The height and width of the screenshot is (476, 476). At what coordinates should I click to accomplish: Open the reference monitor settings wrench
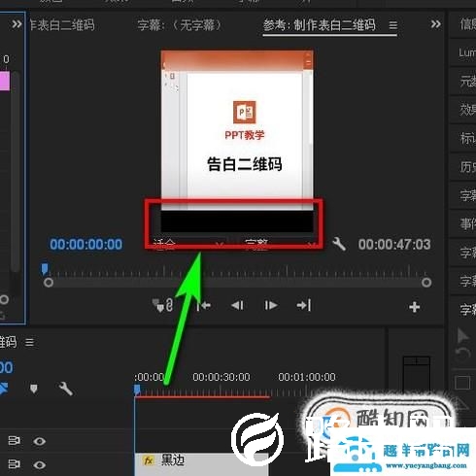pos(339,244)
